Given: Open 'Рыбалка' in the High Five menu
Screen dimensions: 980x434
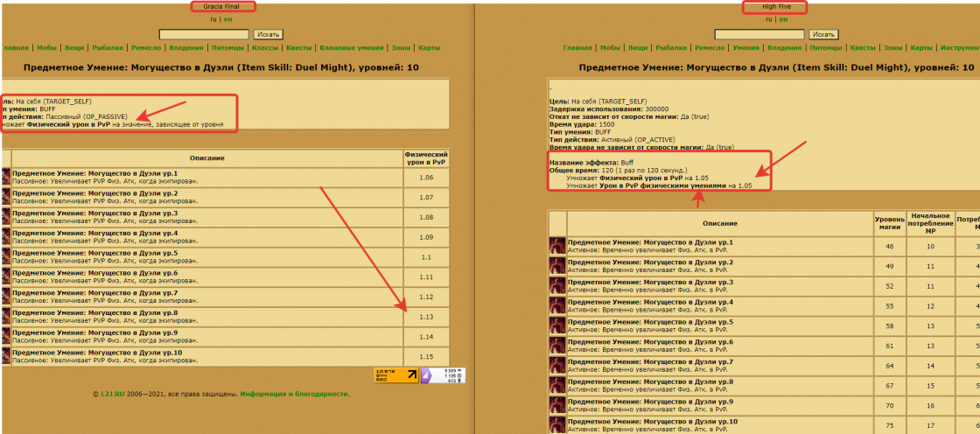Looking at the screenshot, I should (671, 48).
